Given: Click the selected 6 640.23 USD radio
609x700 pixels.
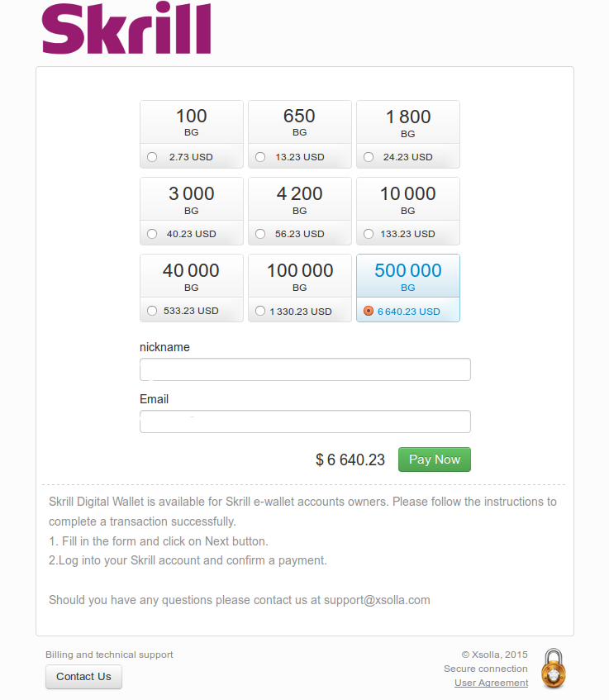Looking at the screenshot, I should (x=369, y=312).
